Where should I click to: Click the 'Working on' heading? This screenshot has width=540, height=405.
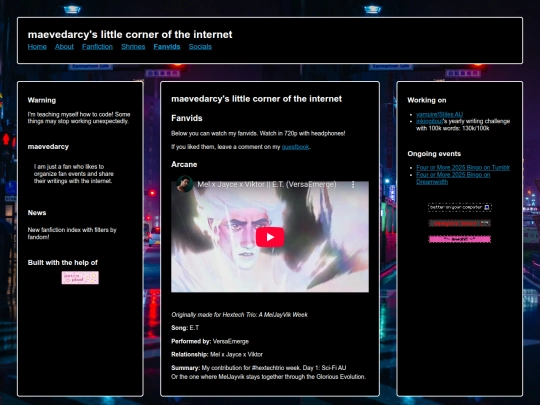point(427,100)
